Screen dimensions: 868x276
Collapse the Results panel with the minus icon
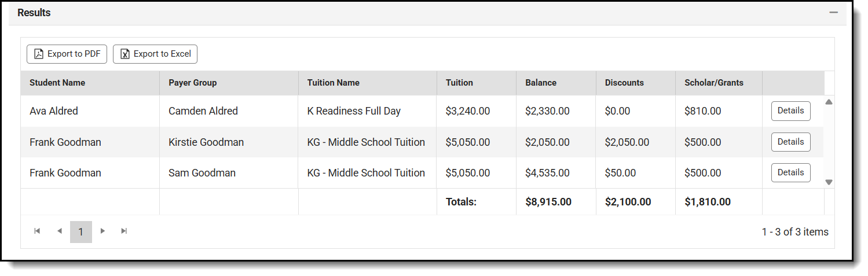click(x=834, y=12)
